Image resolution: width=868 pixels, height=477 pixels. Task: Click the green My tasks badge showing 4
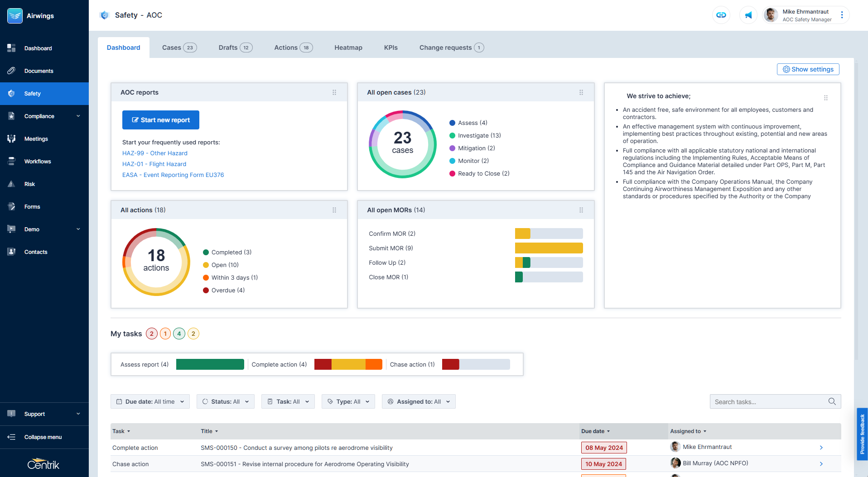179,334
